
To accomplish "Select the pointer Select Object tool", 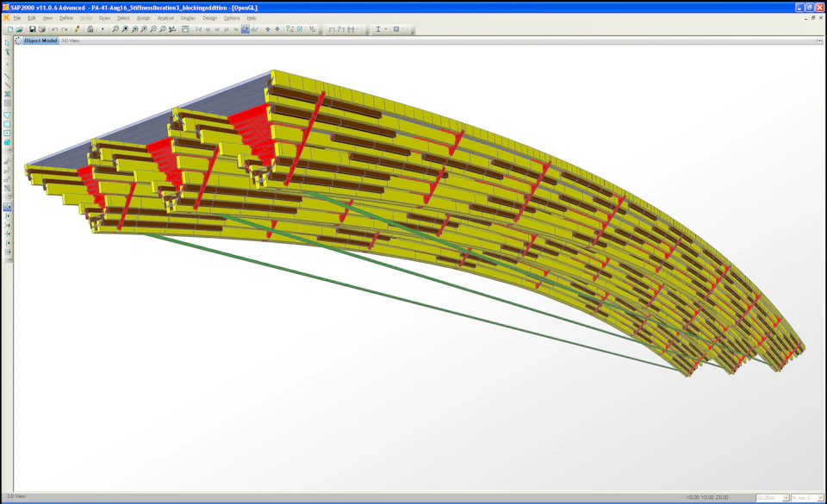I will [8, 43].
